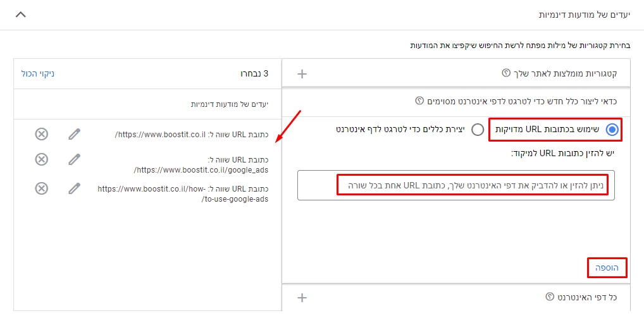Collapse the dynamic ad targets section chevron

pyautogui.click(x=20, y=15)
